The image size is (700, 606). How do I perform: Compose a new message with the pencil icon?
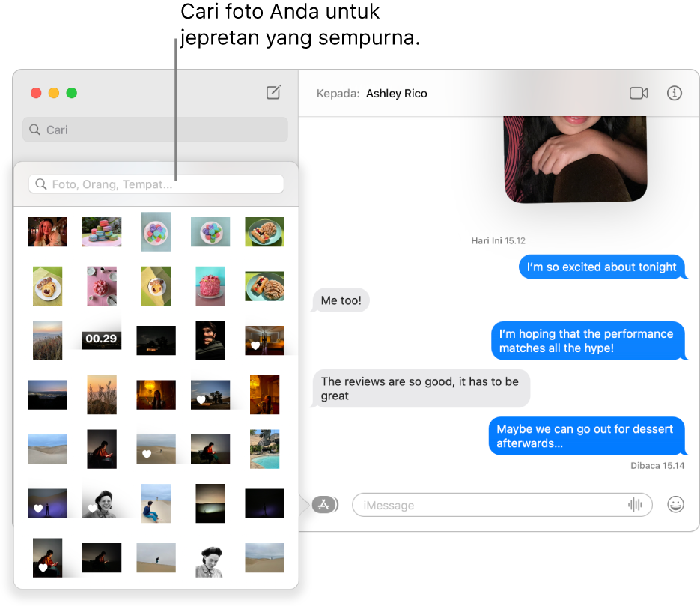point(273,92)
